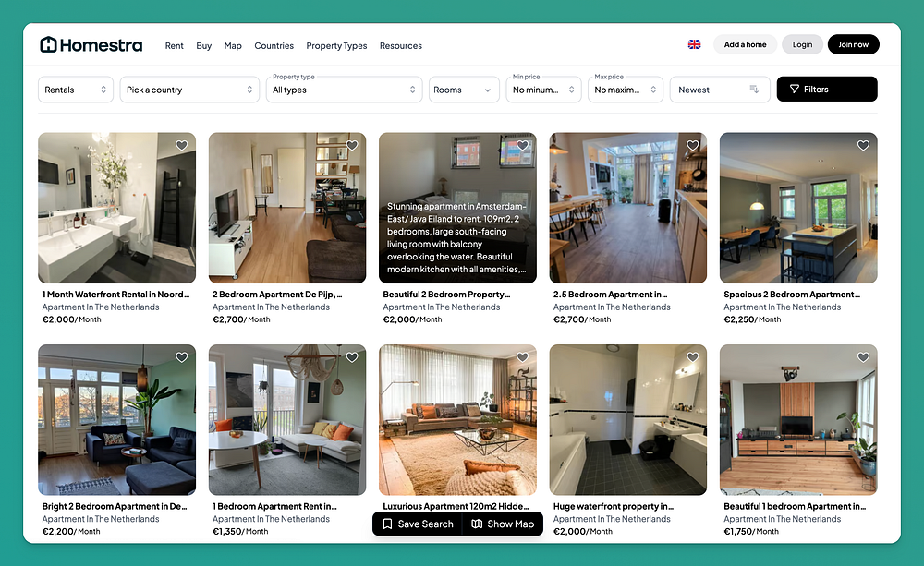This screenshot has width=924, height=566.
Task: Click the Login button
Action: (x=802, y=44)
